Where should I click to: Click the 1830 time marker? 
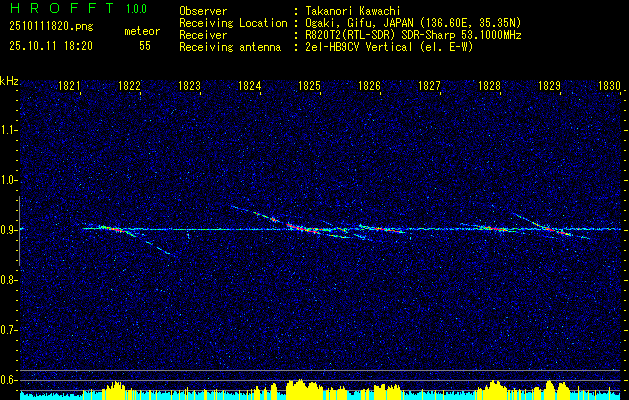coord(609,85)
